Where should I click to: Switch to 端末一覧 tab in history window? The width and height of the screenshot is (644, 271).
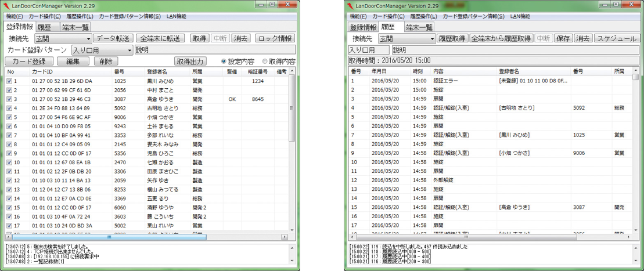point(419,27)
